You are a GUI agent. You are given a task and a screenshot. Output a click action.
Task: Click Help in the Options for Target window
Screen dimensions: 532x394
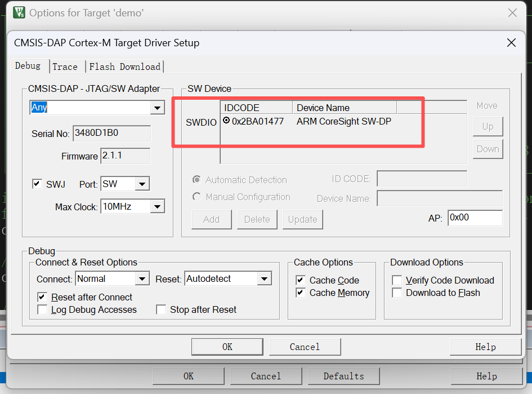[486, 376]
